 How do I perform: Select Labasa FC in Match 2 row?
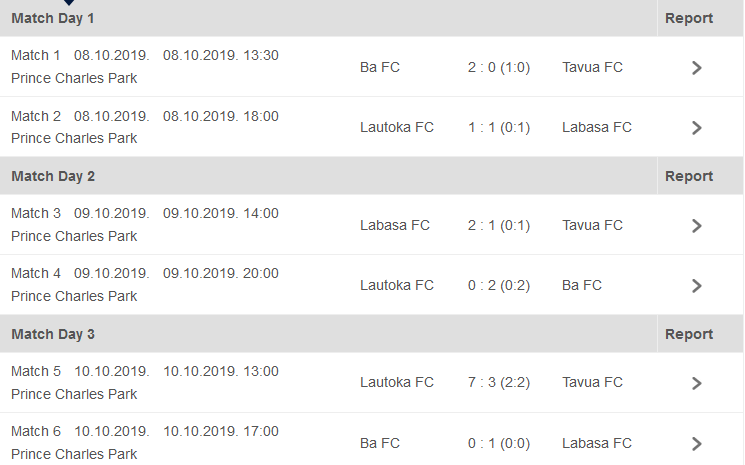[597, 127]
